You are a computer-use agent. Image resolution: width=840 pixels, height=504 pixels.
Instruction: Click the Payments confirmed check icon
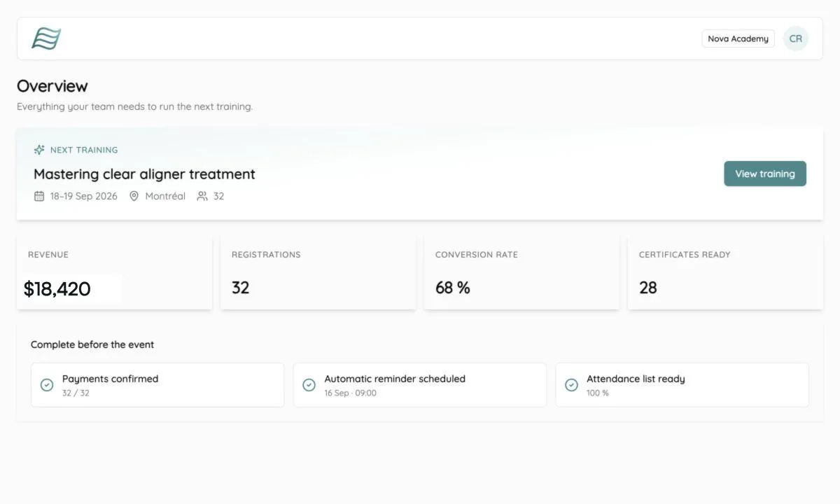click(x=47, y=385)
